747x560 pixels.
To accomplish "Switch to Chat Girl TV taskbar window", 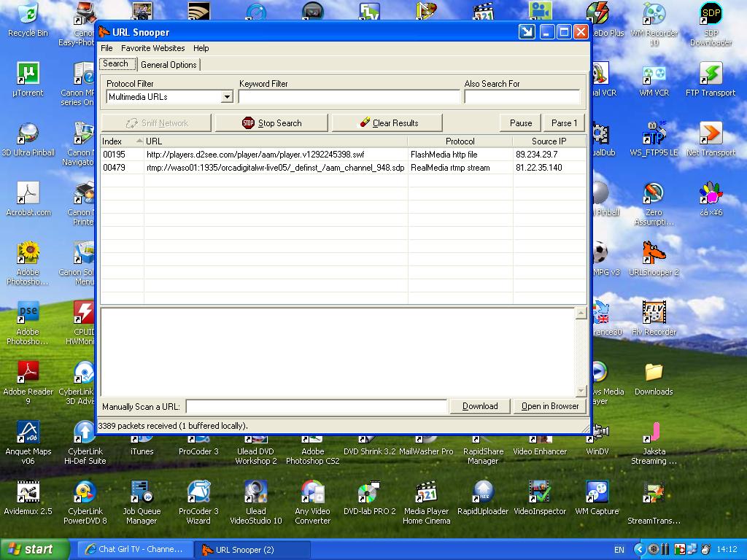I will coord(134,550).
